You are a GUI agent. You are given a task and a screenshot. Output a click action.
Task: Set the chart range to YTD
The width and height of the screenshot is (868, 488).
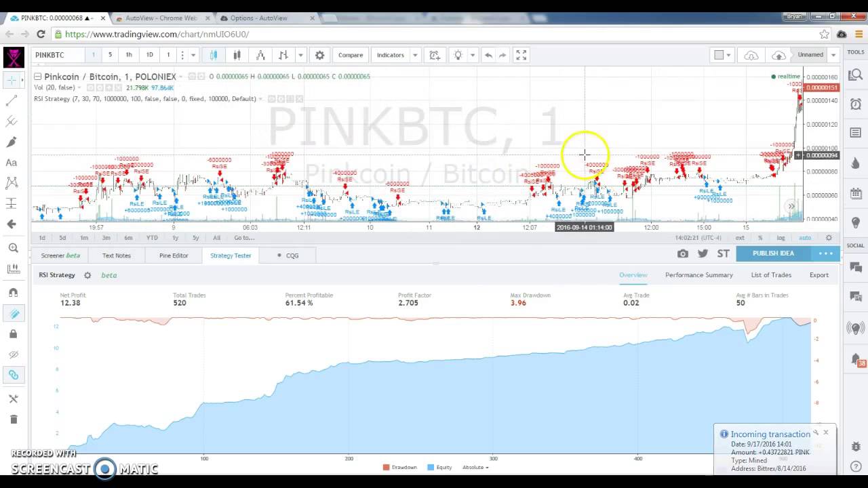(152, 238)
